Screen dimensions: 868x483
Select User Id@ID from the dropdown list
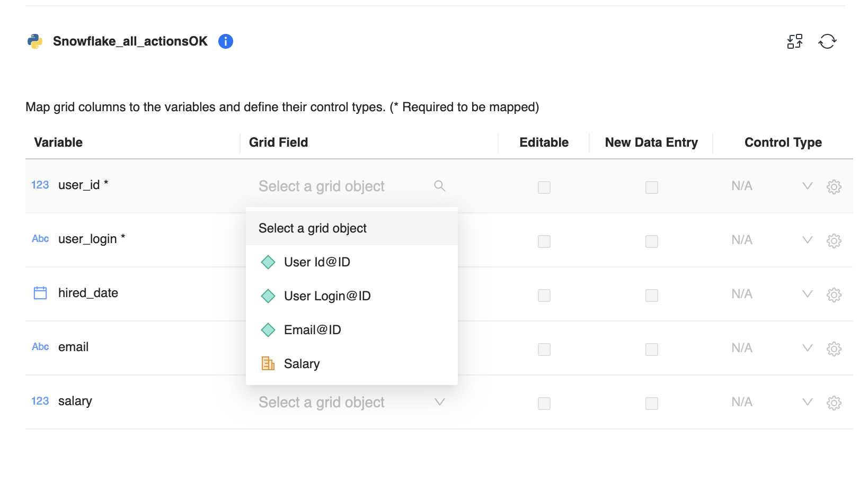tap(317, 262)
